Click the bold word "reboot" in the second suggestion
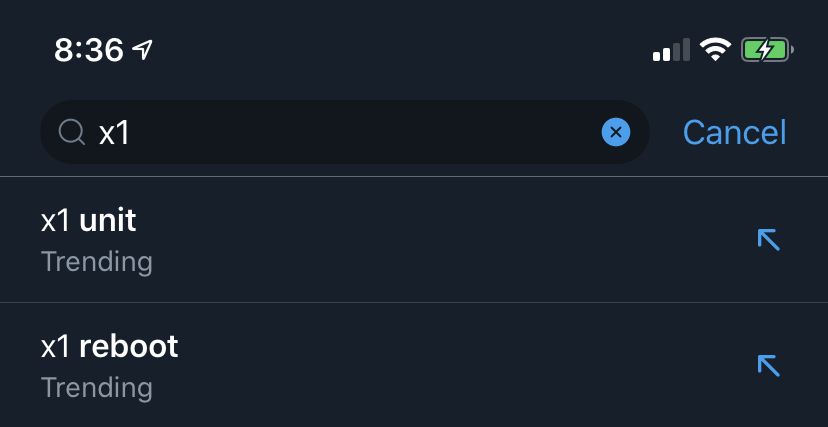This screenshot has width=828, height=427. point(128,346)
